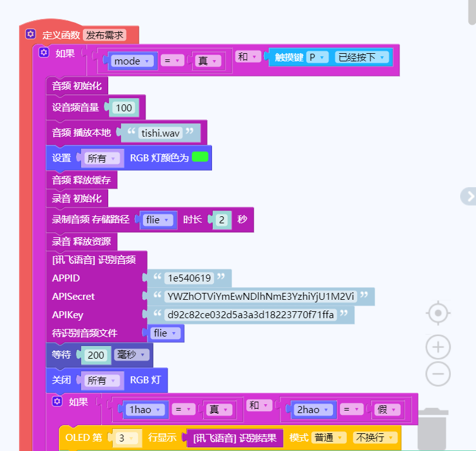
Task: Click the tishi.wav text field
Action: [160, 133]
